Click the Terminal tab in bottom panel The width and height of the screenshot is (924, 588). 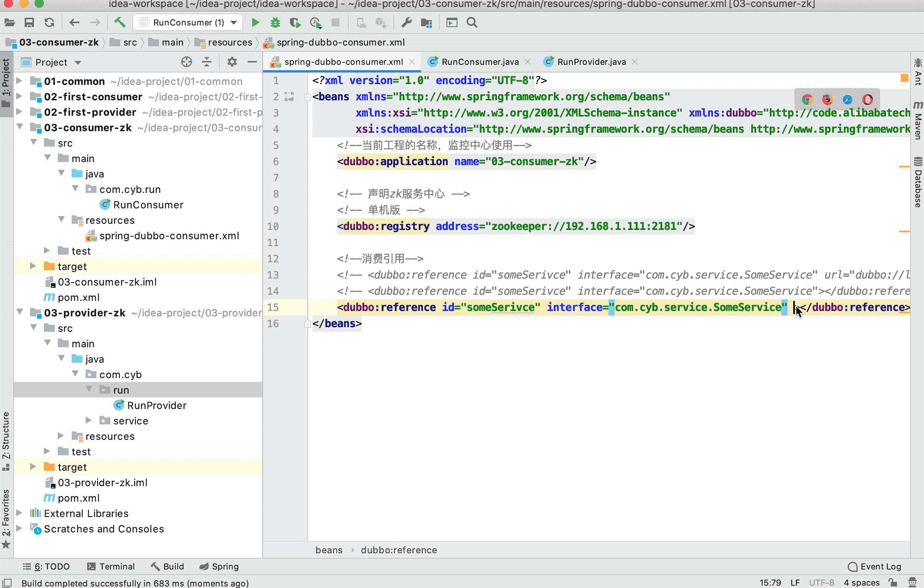coord(116,566)
